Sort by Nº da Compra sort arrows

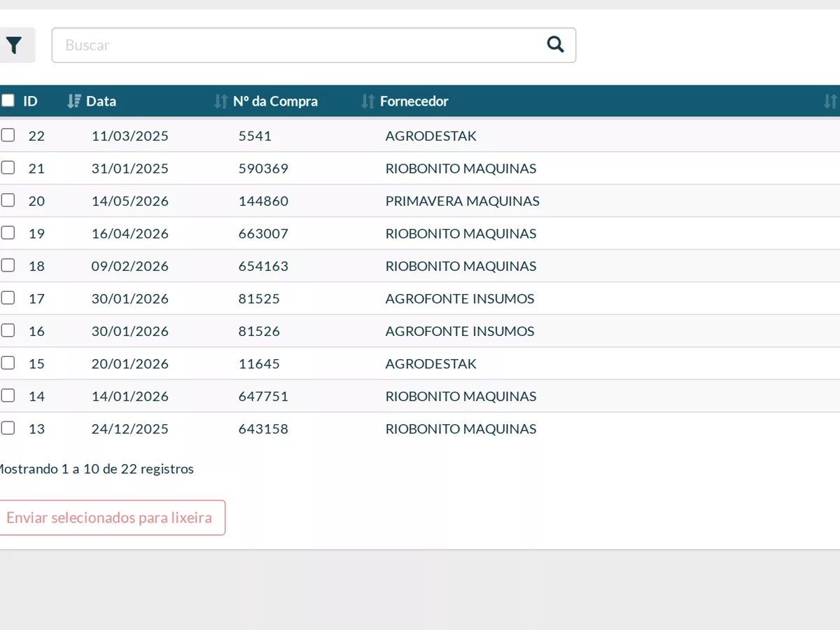tap(367, 101)
